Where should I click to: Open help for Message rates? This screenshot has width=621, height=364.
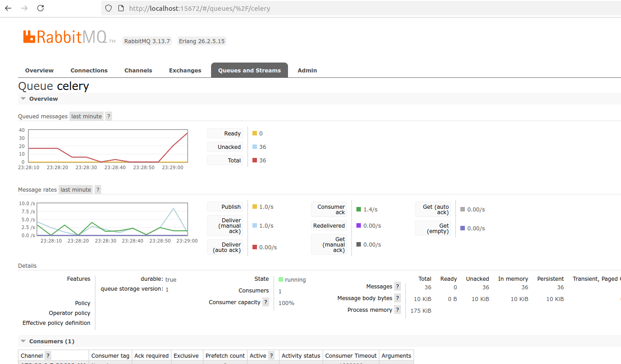tap(98, 189)
